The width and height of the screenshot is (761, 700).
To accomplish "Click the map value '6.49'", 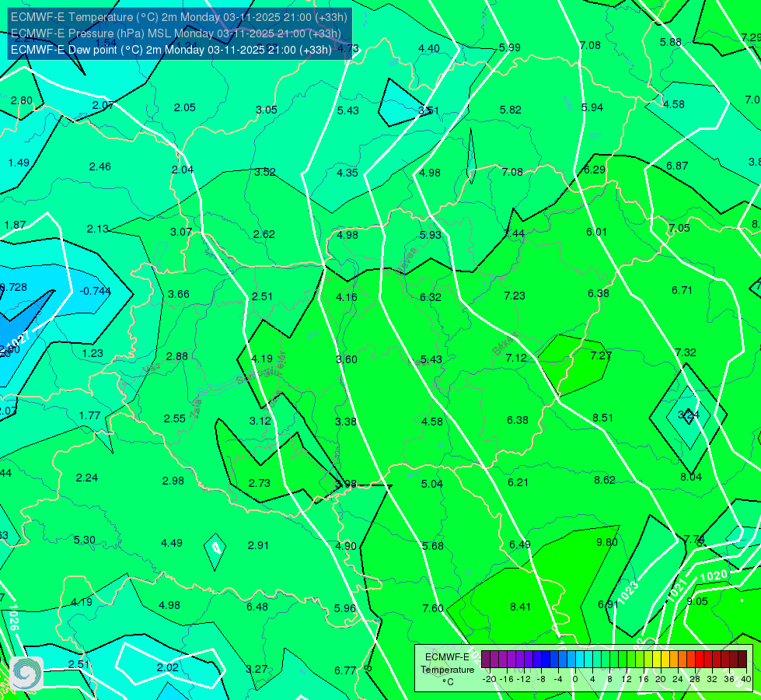I will coord(520,545).
